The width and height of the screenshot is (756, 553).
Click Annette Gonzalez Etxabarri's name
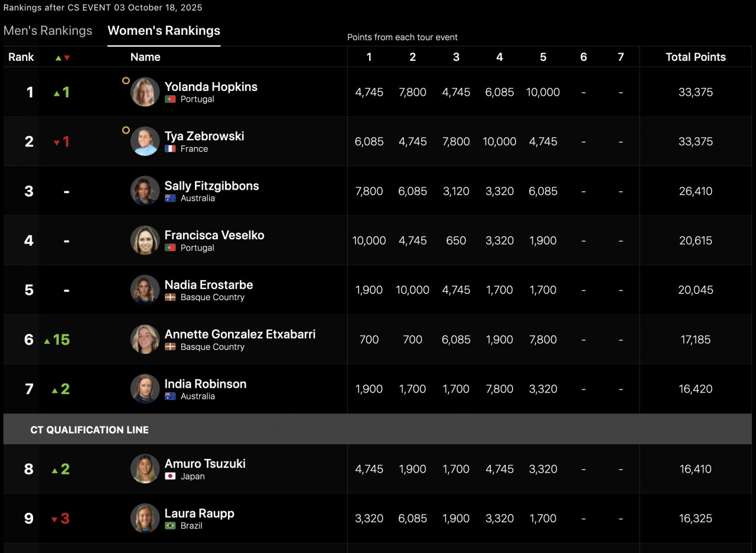240,334
